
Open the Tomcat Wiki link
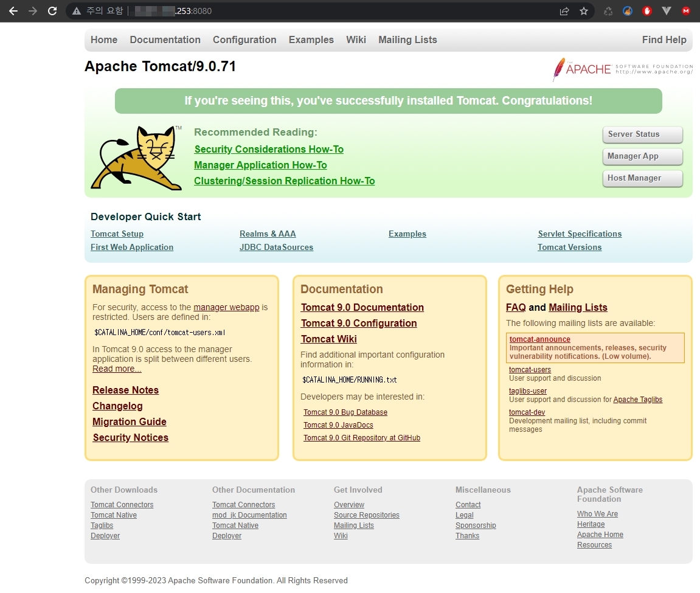tap(328, 339)
